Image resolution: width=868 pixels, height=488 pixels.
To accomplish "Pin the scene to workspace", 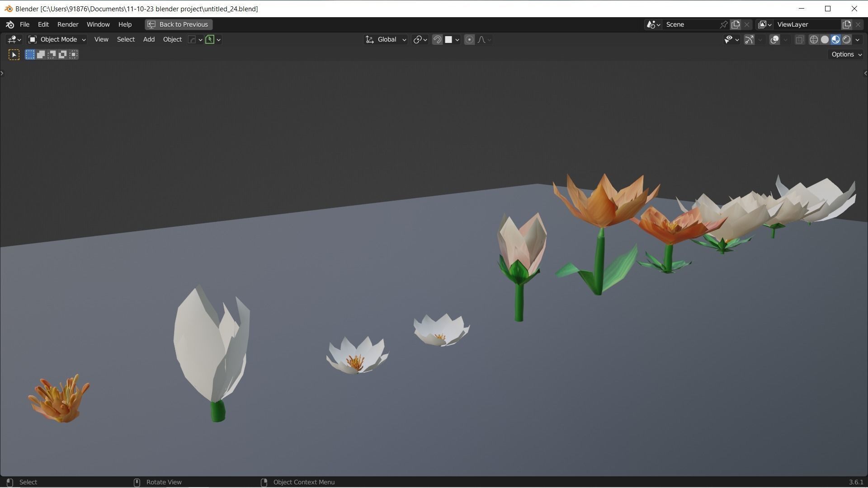I will [723, 24].
